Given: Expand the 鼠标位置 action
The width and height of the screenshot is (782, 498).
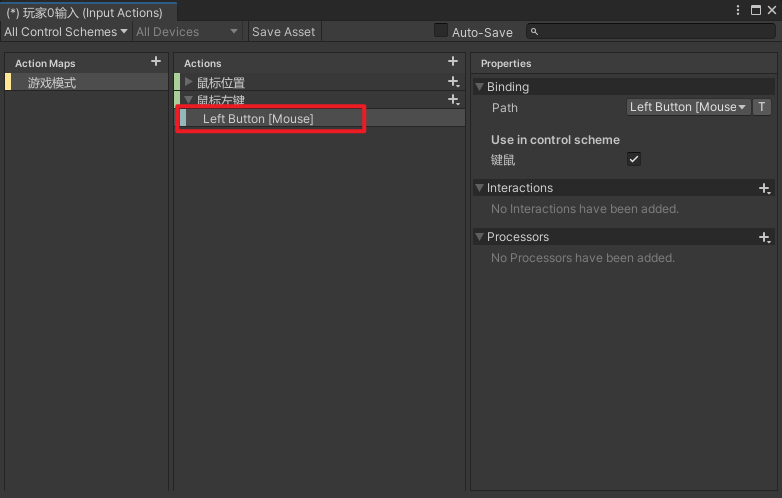Looking at the screenshot, I should pyautogui.click(x=189, y=82).
